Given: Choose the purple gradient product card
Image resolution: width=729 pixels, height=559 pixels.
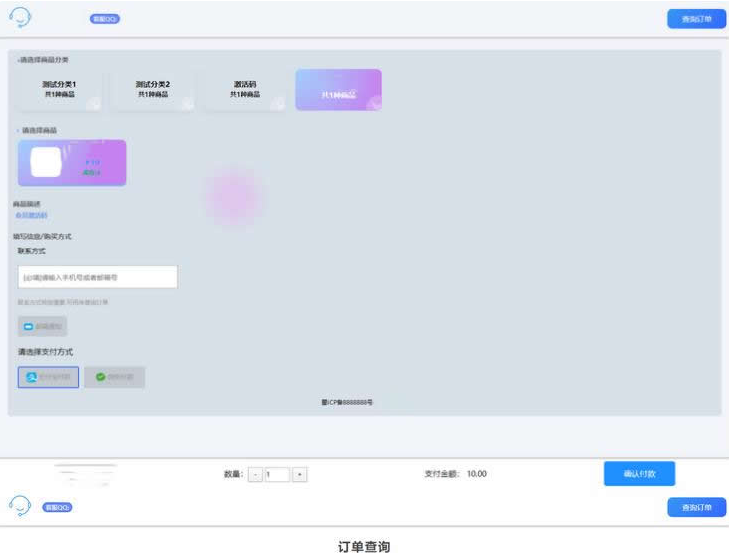Looking at the screenshot, I should [72, 163].
